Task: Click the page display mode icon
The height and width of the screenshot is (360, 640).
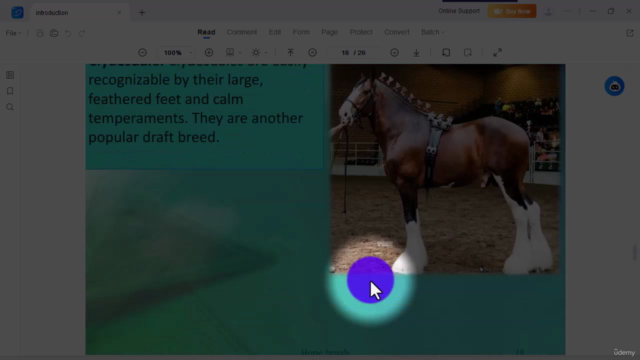Action: 230,53
